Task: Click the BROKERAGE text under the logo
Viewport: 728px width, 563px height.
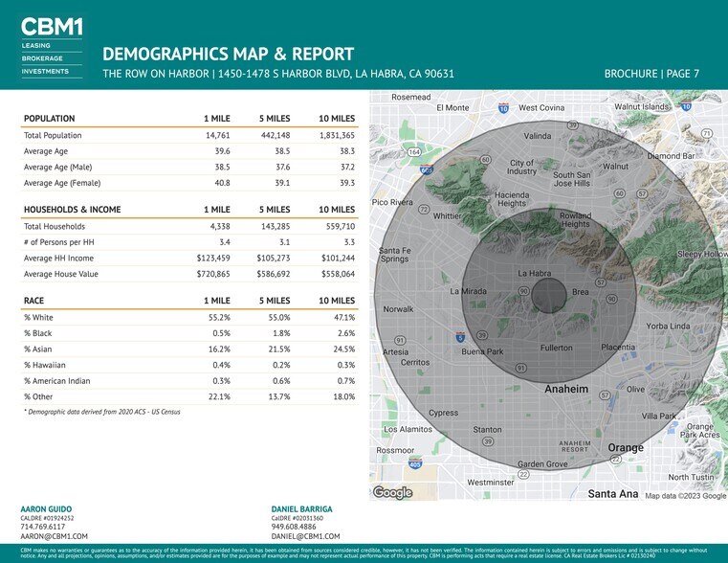Action: coord(42,58)
